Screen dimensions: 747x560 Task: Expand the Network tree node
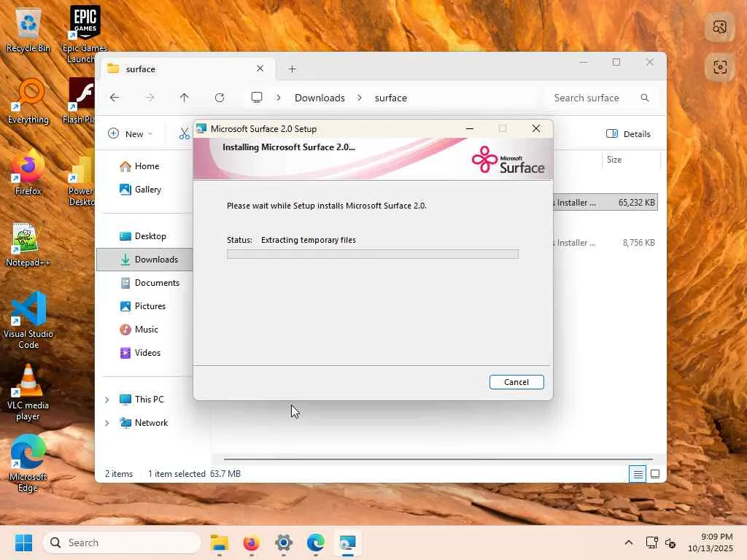coord(107,423)
